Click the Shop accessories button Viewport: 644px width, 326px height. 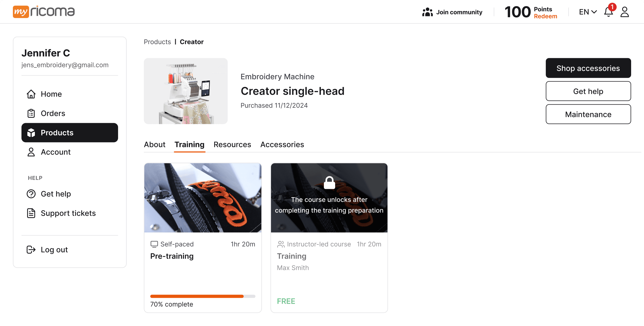pyautogui.click(x=588, y=68)
